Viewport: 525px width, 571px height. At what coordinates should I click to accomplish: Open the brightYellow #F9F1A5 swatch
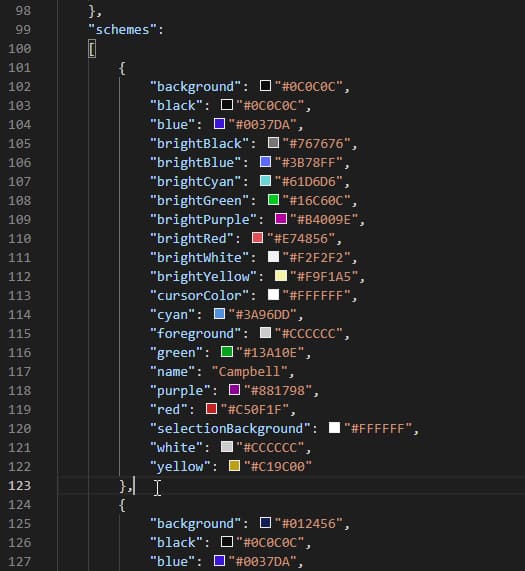click(x=281, y=276)
